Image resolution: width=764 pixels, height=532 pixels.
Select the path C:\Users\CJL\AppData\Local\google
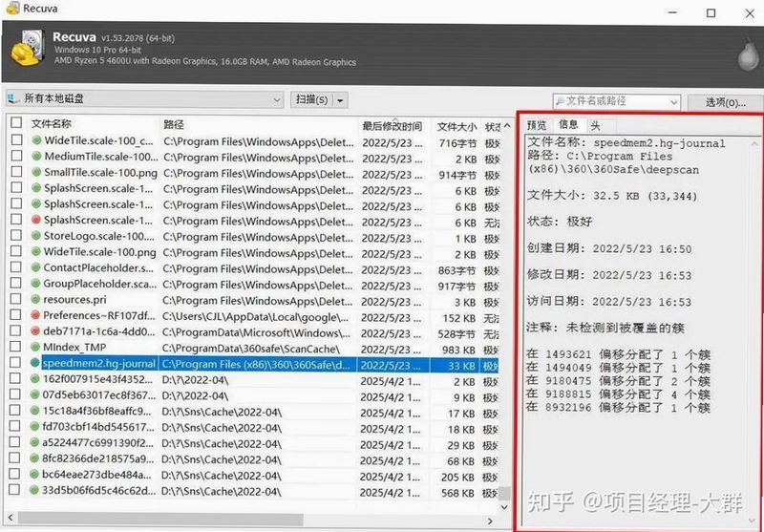coord(256,317)
